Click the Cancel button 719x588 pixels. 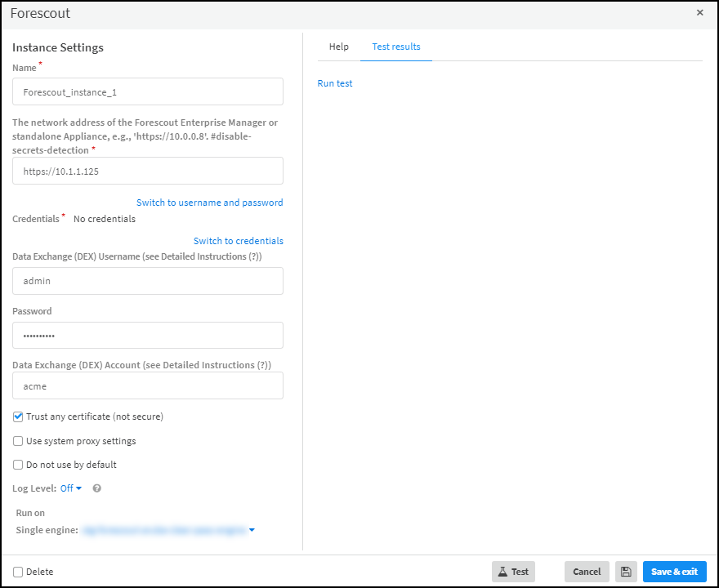coord(587,572)
